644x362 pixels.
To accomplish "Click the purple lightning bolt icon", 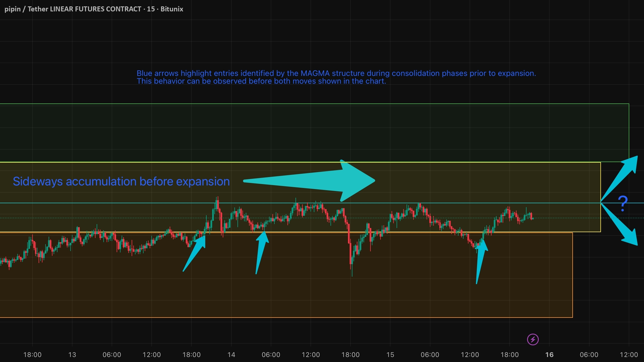I will click(533, 339).
